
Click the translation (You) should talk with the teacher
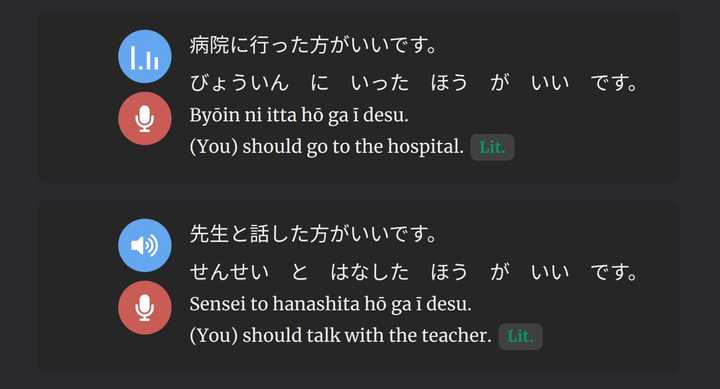tap(340, 336)
